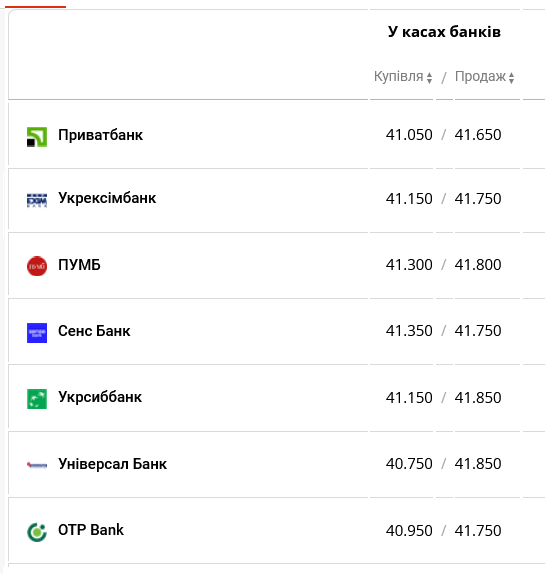Sort by Продаж using its arrows
The height and width of the screenshot is (574, 545).
click(511, 78)
